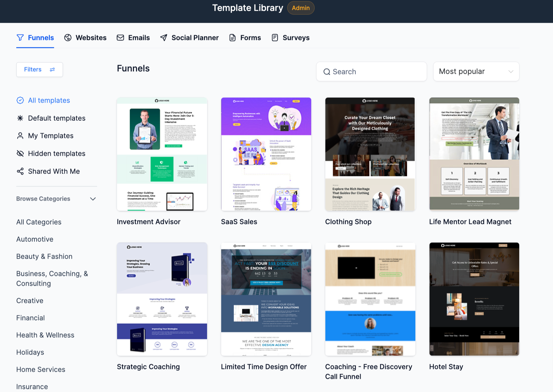Click the Emails envelope icon
The height and width of the screenshot is (392, 553).
120,37
